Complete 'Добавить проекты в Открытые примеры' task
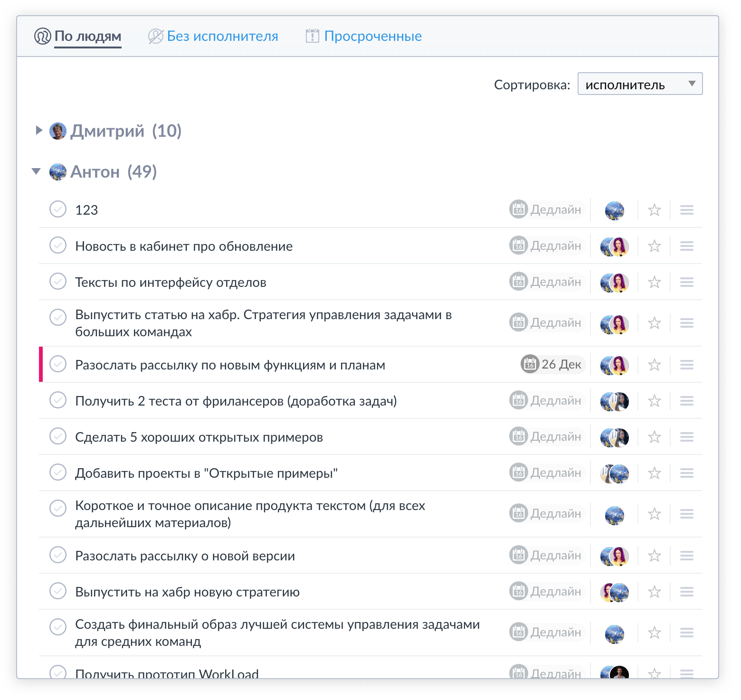The width and height of the screenshot is (741, 700). point(58,472)
